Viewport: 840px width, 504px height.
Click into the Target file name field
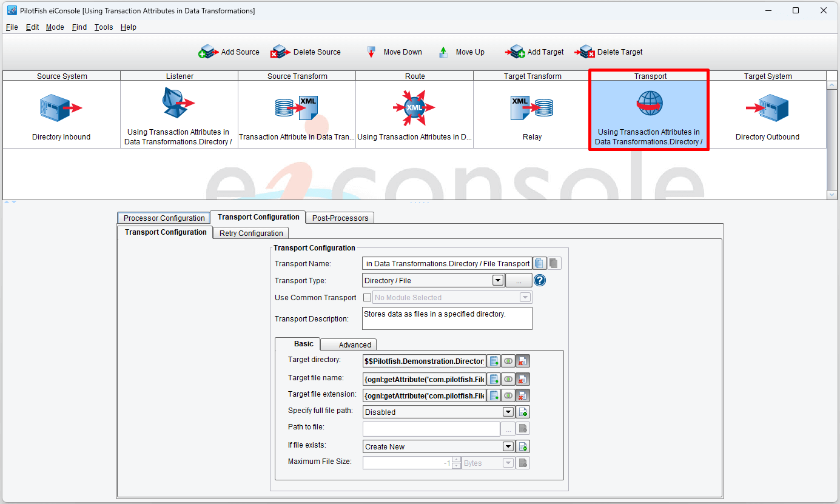(425, 379)
